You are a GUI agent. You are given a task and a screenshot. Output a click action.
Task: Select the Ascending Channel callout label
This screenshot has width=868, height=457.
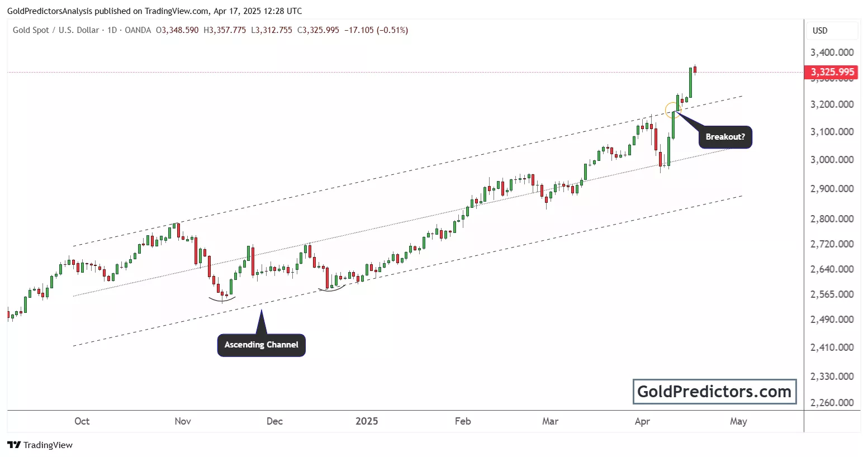coord(261,345)
